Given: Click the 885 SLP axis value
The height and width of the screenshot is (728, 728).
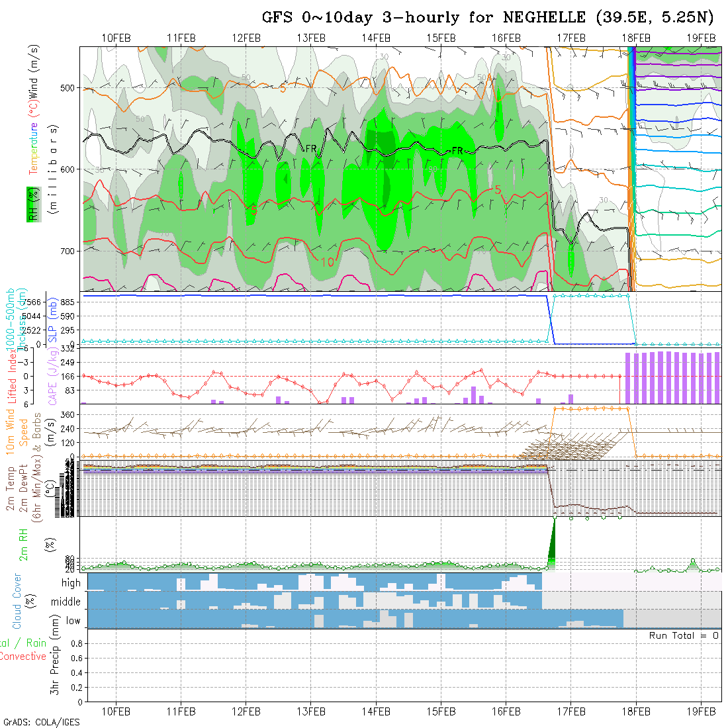Looking at the screenshot, I should tap(68, 302).
